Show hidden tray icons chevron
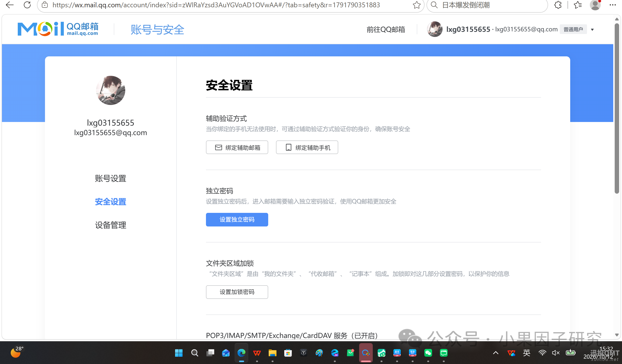 tap(496, 353)
